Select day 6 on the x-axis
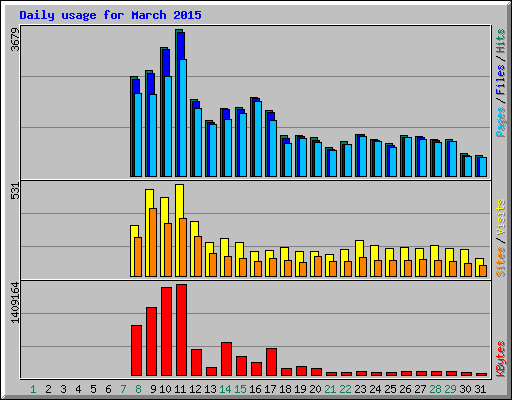The height and width of the screenshot is (400, 512). 108,389
